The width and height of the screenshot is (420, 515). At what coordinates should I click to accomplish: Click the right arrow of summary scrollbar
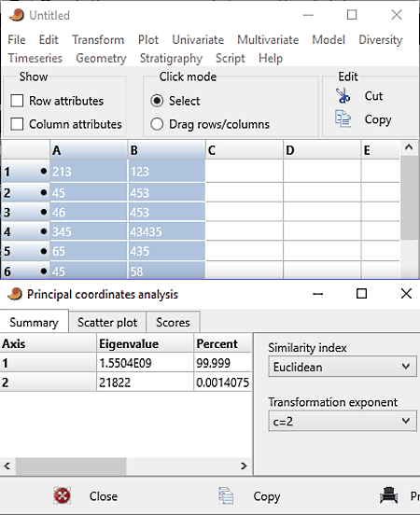point(244,466)
